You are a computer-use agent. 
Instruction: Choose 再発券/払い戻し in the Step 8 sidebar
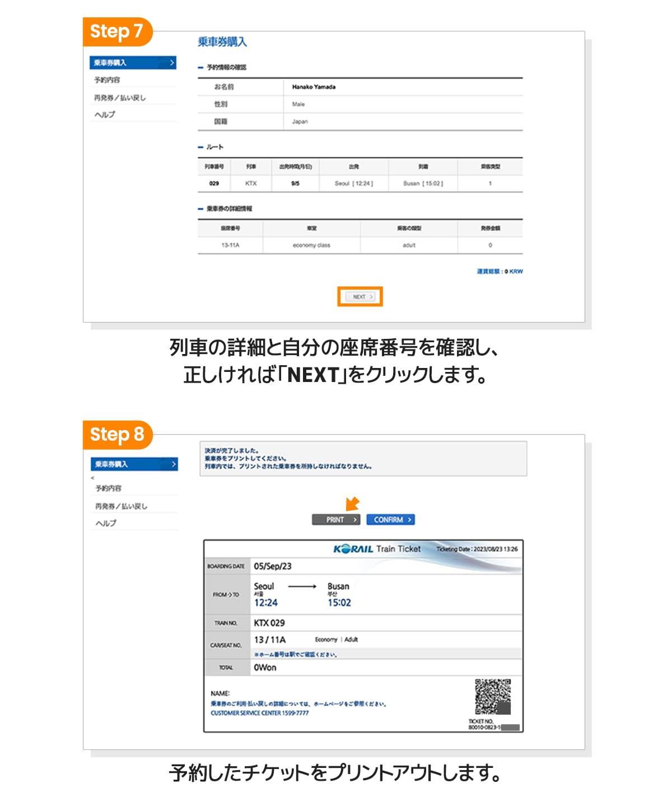point(121,506)
